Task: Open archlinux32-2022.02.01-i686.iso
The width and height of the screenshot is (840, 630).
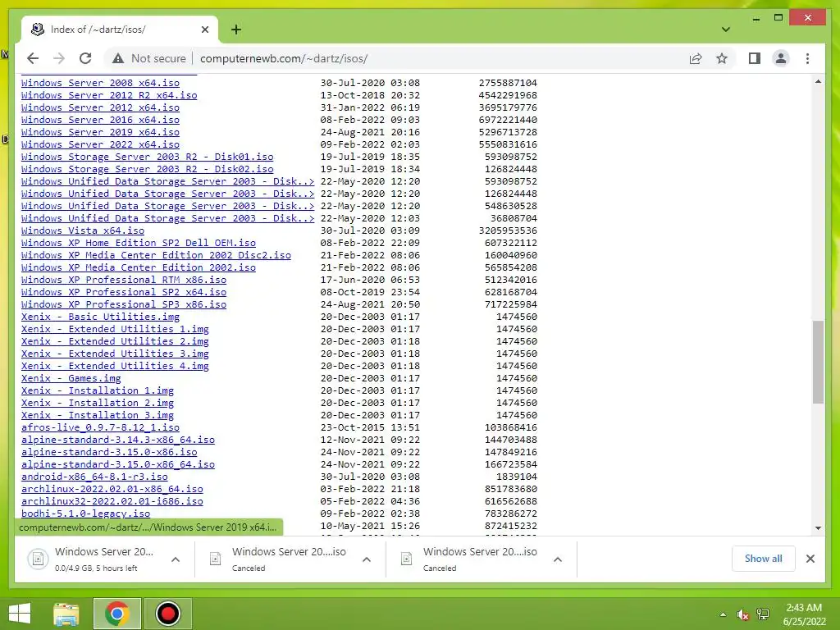Action: tap(112, 502)
